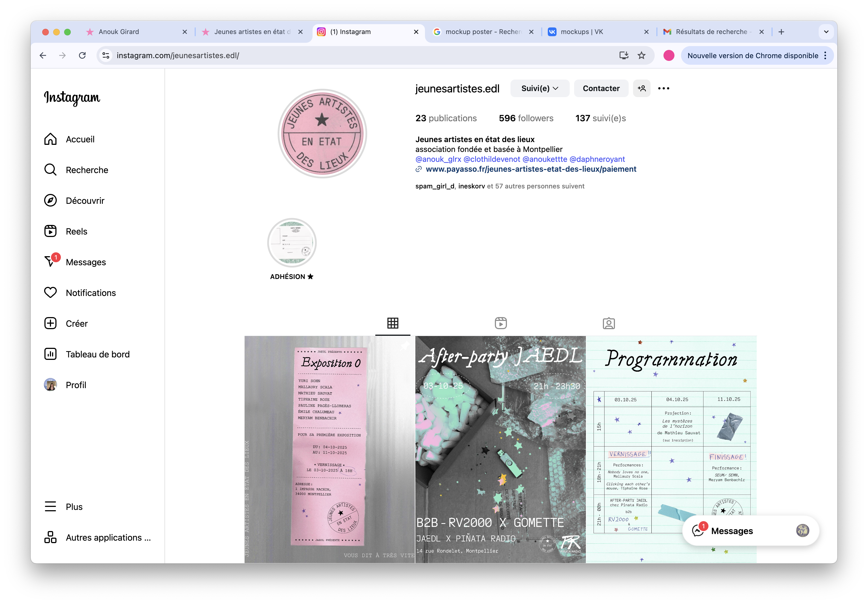
Task: Switch to the tagged photos tab
Action: (x=609, y=323)
